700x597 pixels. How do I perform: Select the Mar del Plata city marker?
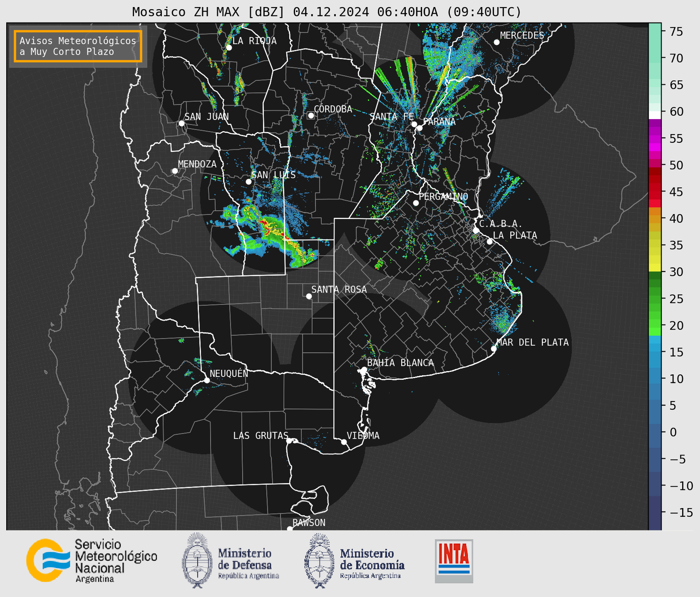tap(494, 349)
